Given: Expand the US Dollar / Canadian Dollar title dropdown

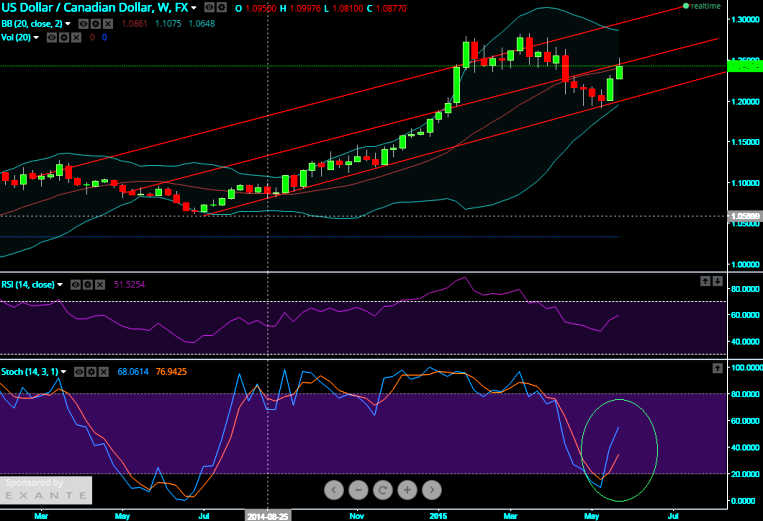Looking at the screenshot, I should click(196, 8).
